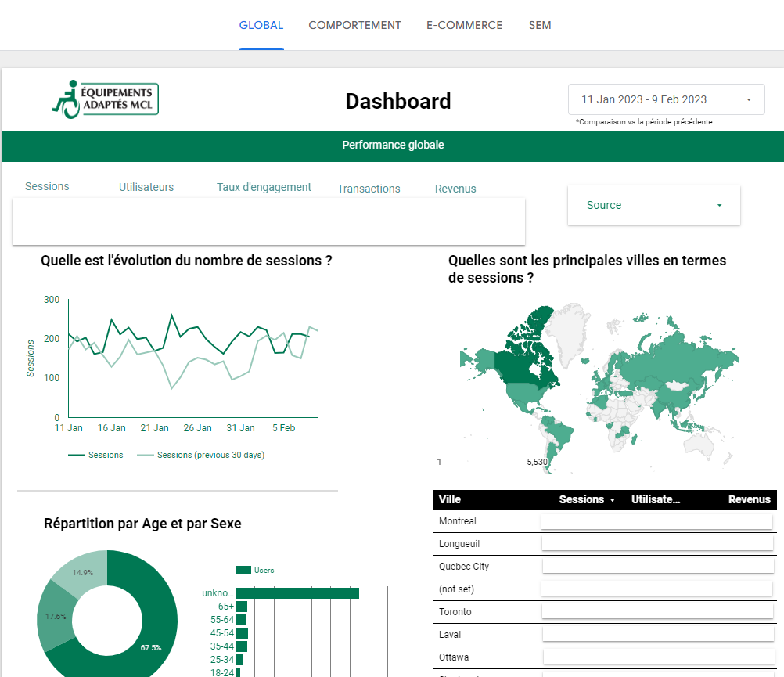Select the Toronto row in the table
The image size is (784, 677).
[x=455, y=612]
